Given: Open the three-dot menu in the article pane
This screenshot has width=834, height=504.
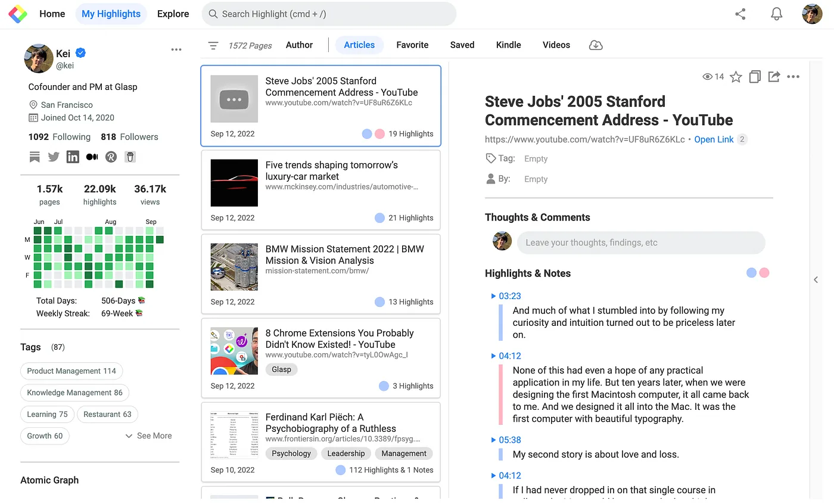Looking at the screenshot, I should coord(793,76).
